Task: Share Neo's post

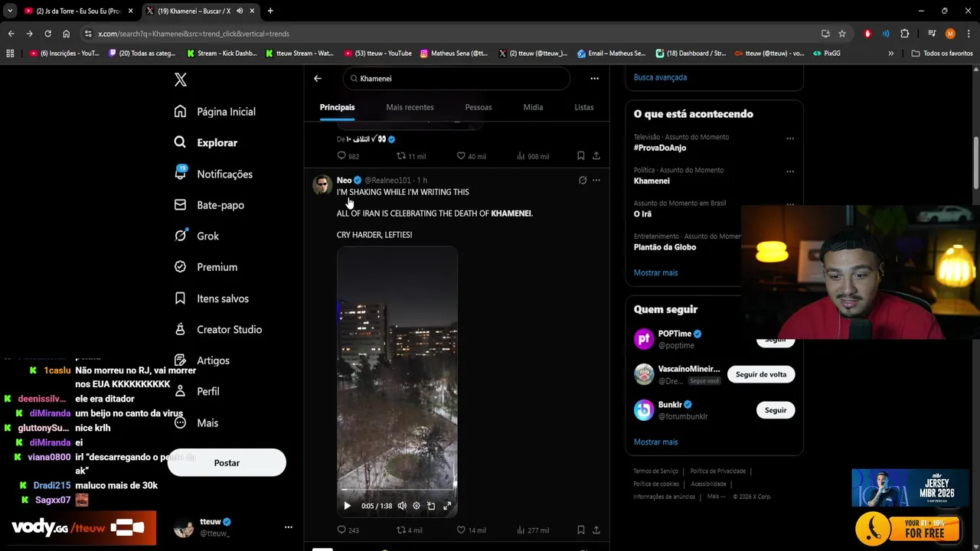Action: pos(596,530)
